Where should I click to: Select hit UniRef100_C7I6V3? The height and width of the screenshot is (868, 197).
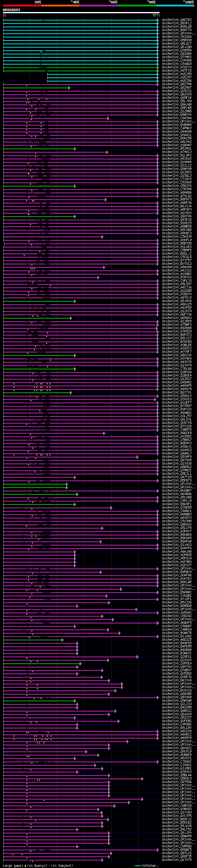click(x=177, y=179)
